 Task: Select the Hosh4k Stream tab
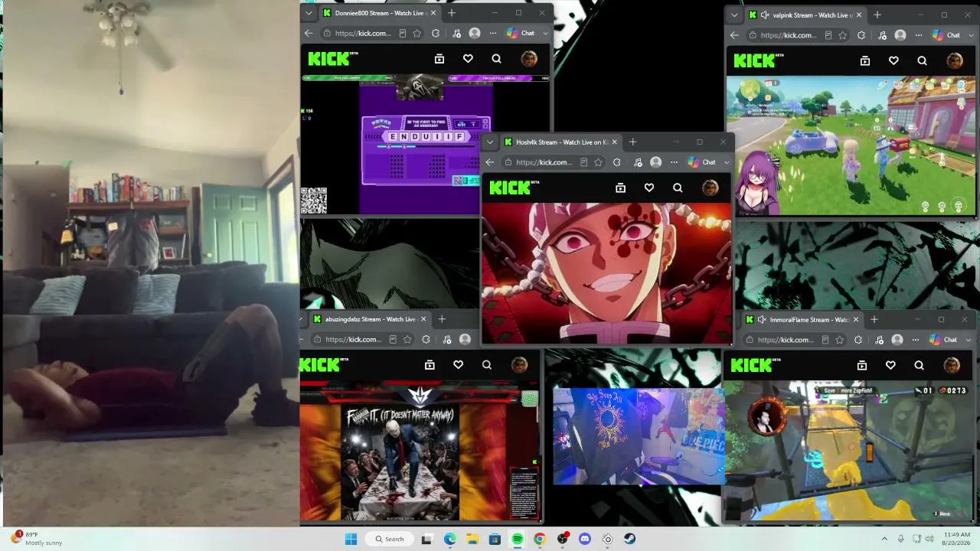coord(561,142)
